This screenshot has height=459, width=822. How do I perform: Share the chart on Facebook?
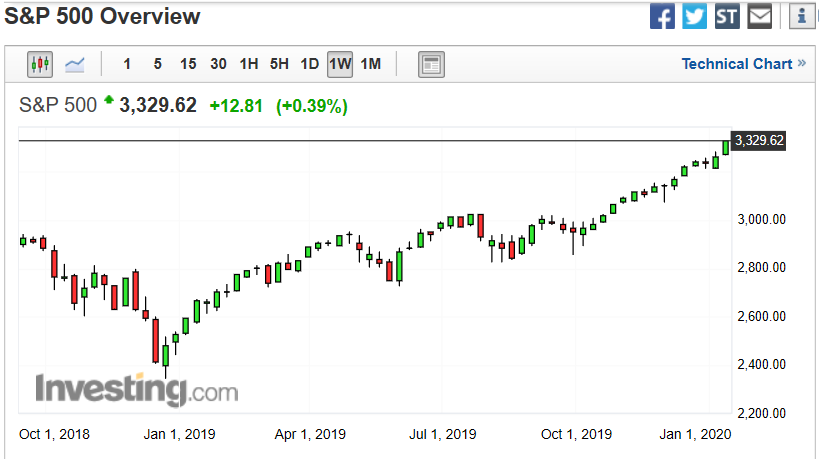click(x=662, y=16)
